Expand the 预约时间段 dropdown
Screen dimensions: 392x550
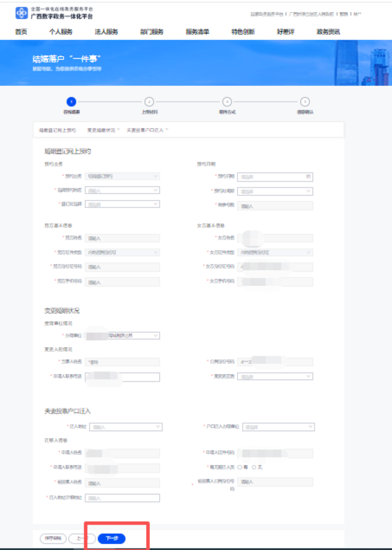tap(275, 191)
